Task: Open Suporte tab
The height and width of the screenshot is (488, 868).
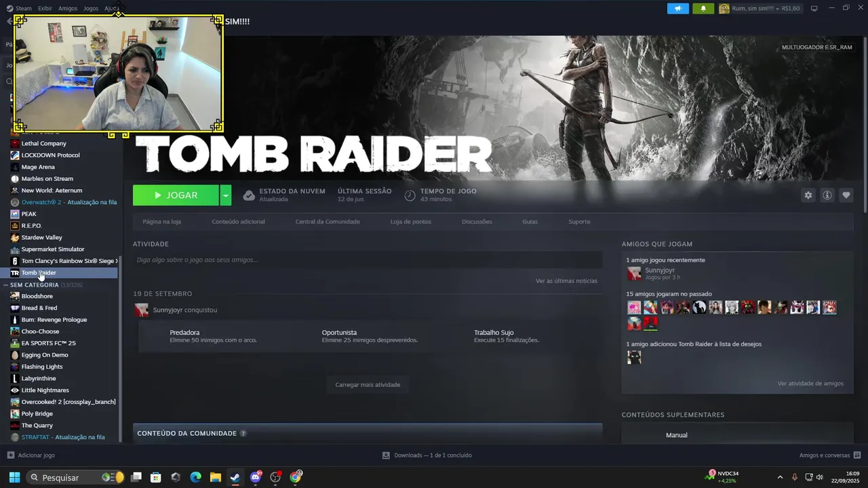Action: point(579,222)
